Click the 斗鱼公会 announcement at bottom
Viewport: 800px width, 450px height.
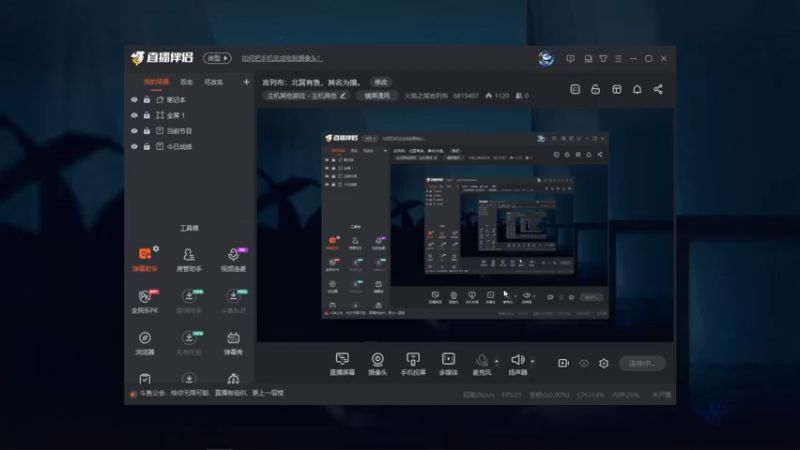click(x=211, y=393)
